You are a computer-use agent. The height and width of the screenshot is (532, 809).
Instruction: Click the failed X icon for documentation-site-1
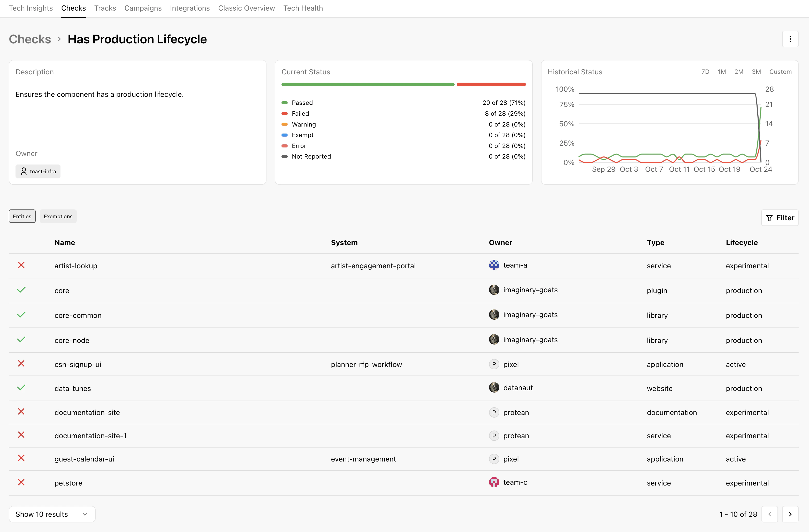[21, 435]
